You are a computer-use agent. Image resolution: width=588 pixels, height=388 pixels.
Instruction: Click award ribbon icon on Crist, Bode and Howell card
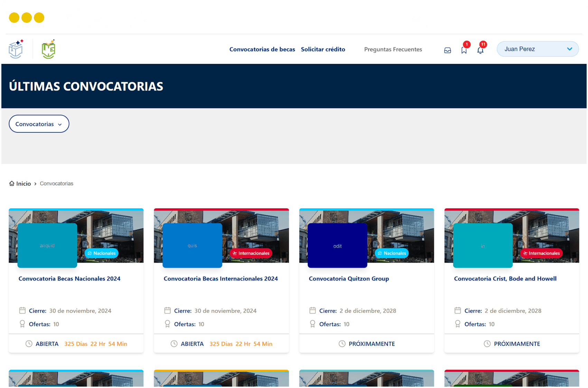pos(458,324)
